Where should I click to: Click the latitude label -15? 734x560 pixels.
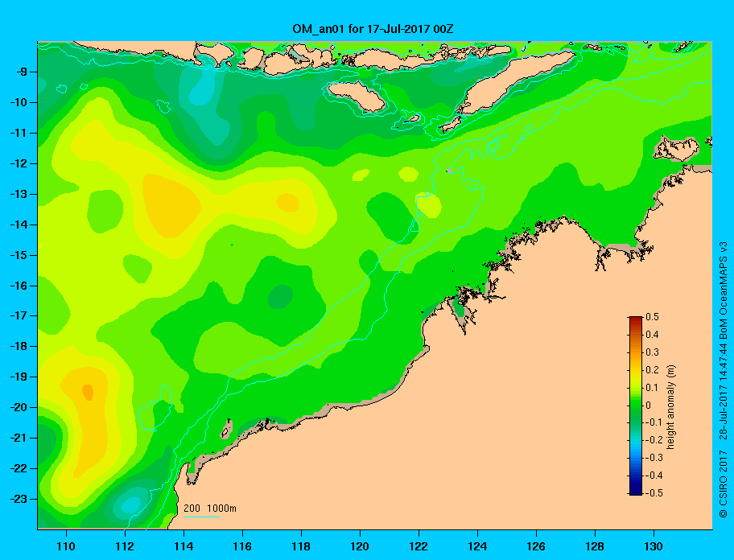tap(21, 255)
